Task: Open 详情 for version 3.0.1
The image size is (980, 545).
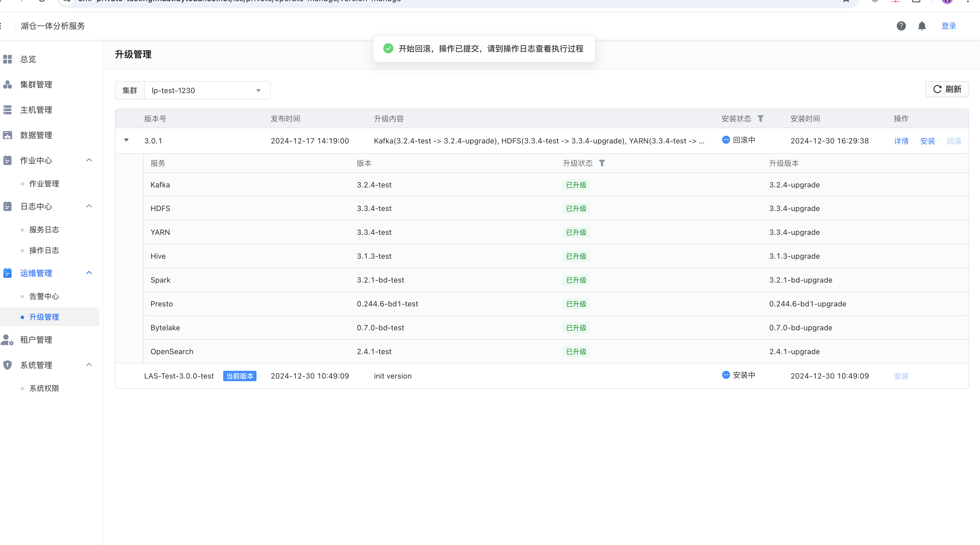Action: pyautogui.click(x=901, y=141)
